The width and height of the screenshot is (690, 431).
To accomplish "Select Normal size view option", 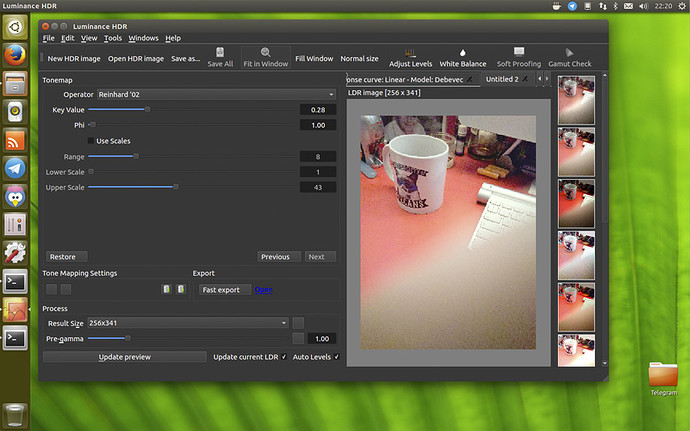I will click(x=359, y=59).
